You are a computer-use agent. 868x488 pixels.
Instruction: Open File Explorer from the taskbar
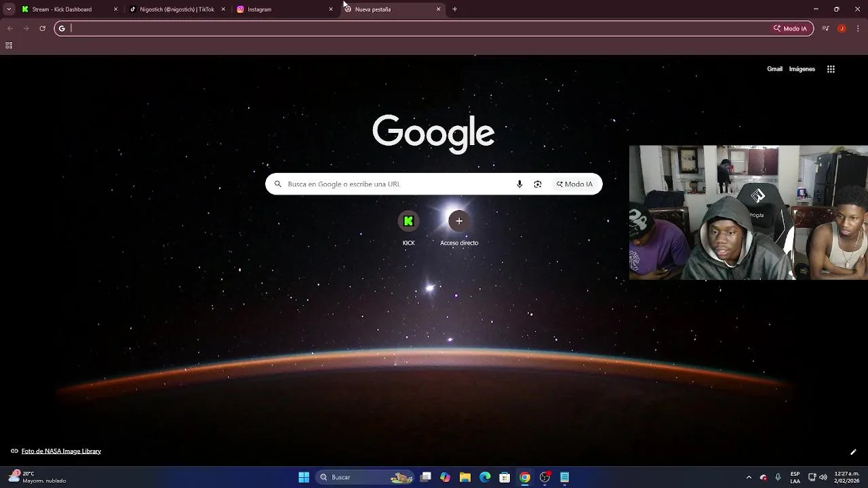pyautogui.click(x=465, y=477)
